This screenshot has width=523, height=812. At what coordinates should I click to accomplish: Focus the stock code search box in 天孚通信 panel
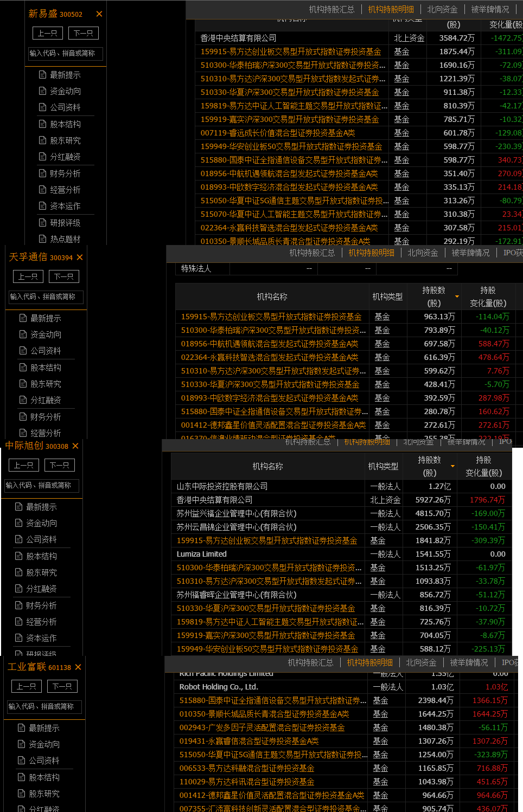tap(46, 297)
